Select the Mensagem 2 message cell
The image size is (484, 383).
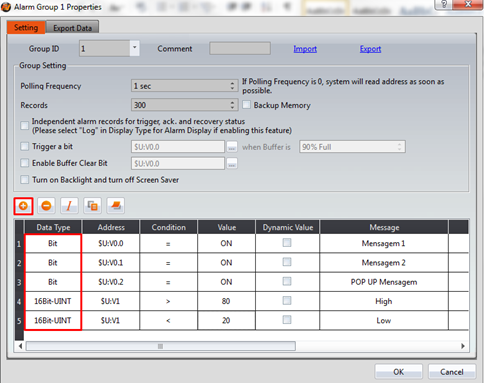pos(384,263)
